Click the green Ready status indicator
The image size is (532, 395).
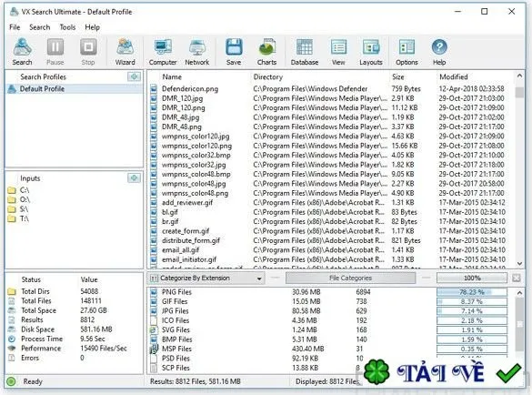[11, 381]
